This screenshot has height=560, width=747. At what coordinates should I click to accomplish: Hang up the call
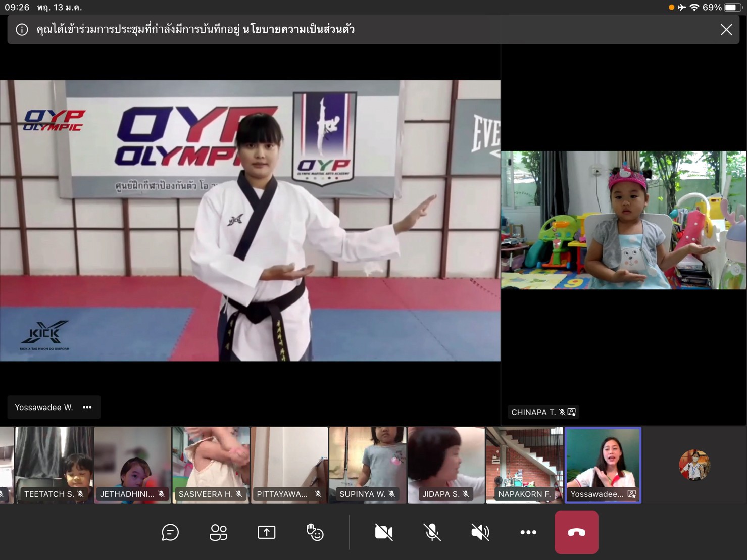coord(576,532)
